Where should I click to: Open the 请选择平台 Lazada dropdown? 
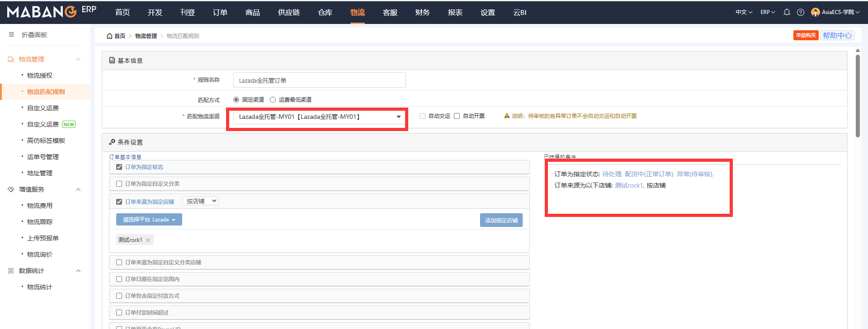(149, 220)
